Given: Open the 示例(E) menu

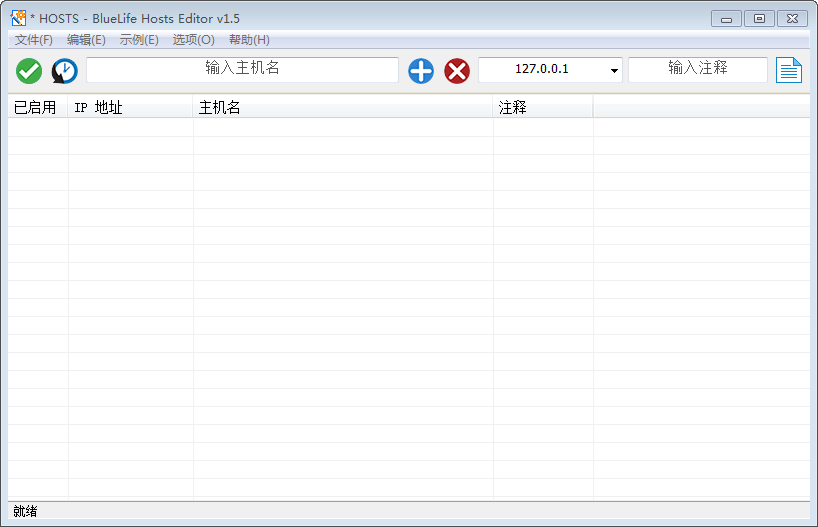Looking at the screenshot, I should pyautogui.click(x=139, y=40).
